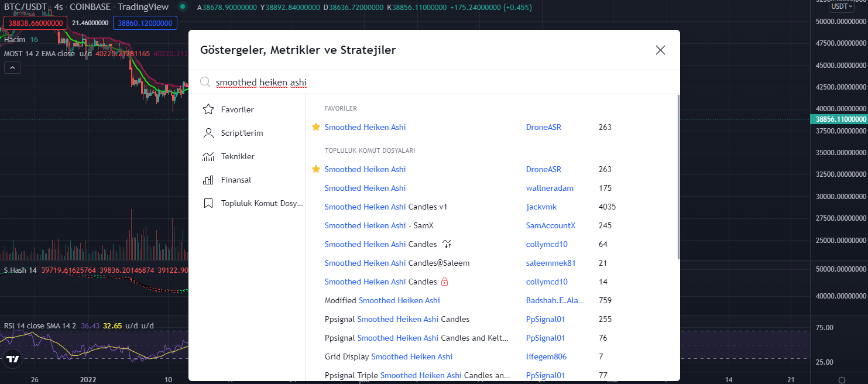The image size is (868, 384).
Task: Click the green current price label 38856.11
Action: [839, 119]
